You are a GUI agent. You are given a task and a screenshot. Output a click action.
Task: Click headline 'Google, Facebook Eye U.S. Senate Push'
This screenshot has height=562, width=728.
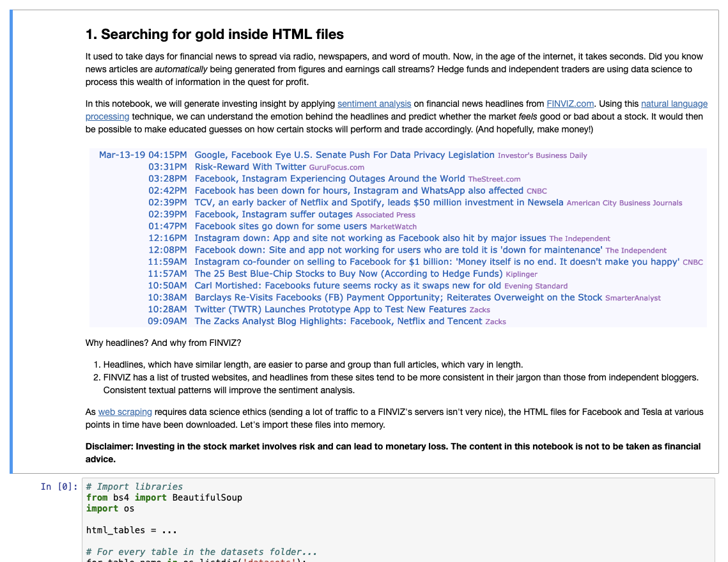345,155
